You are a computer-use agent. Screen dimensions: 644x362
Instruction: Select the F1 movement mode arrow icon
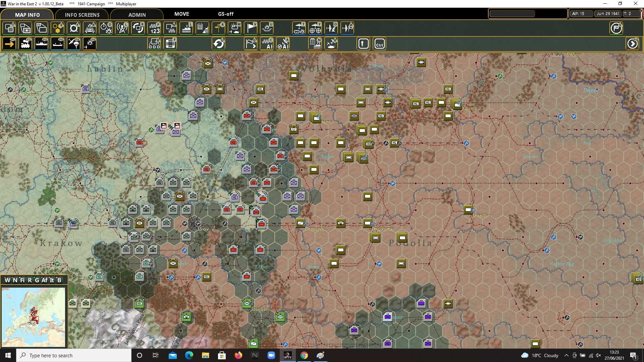[x=9, y=44]
